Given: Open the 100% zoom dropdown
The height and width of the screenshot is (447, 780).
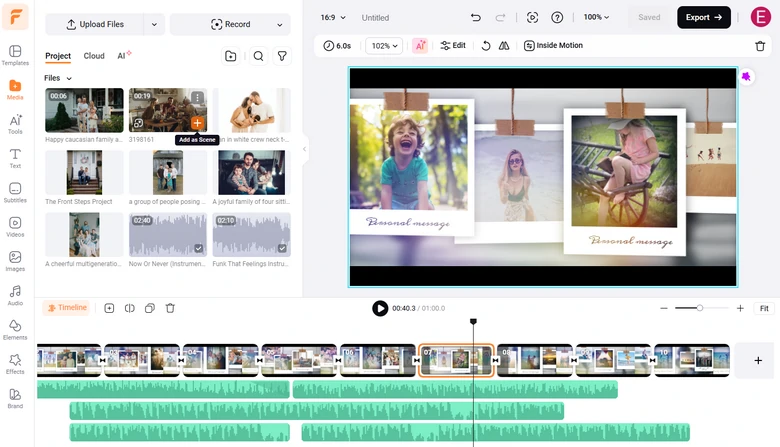Looking at the screenshot, I should tap(596, 17).
